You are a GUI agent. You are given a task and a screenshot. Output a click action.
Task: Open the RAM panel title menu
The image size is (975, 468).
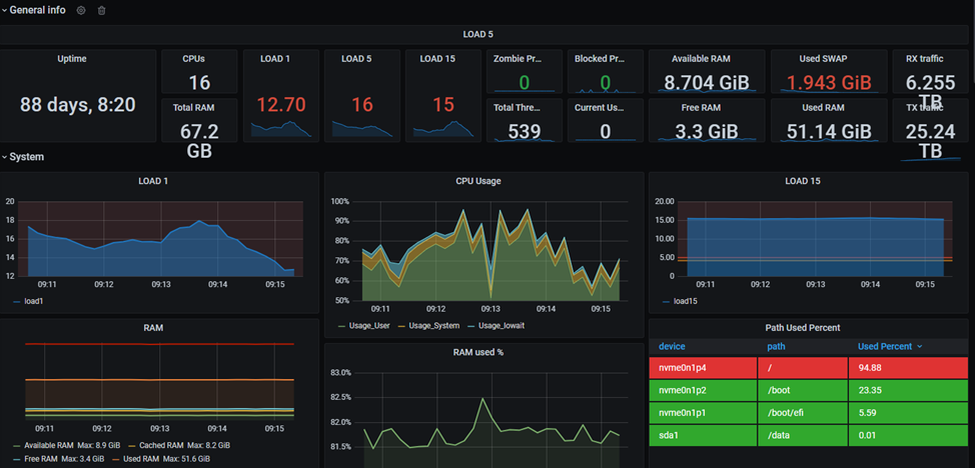(153, 328)
